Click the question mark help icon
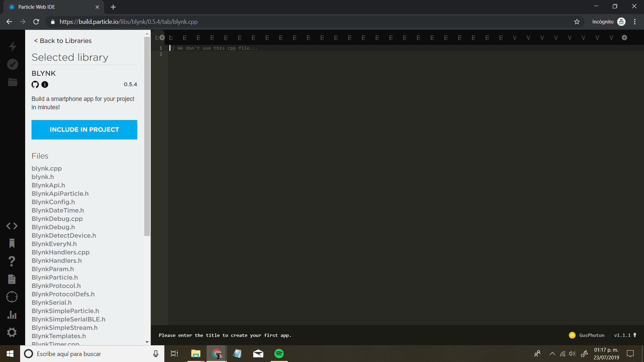The width and height of the screenshot is (644, 362). tap(12, 262)
